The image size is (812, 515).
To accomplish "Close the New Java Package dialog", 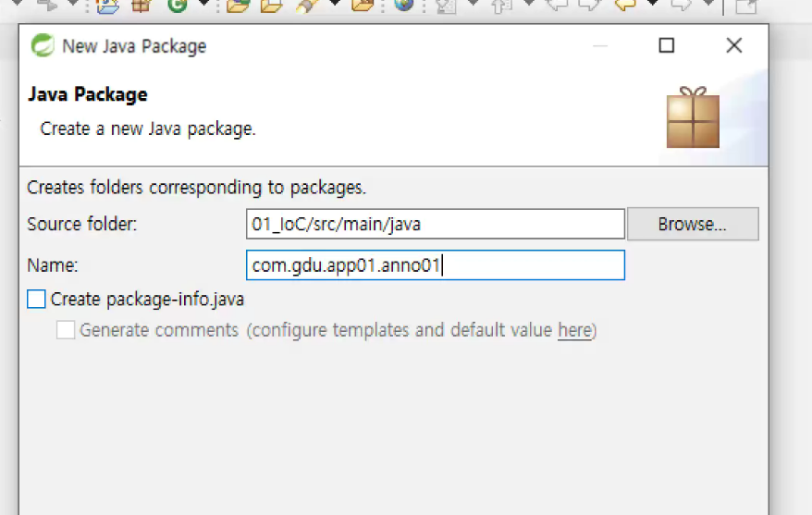I will [x=733, y=45].
